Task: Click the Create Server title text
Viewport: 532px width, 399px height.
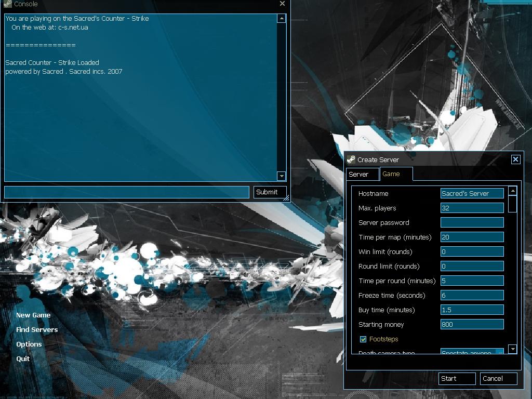Action: [378, 160]
